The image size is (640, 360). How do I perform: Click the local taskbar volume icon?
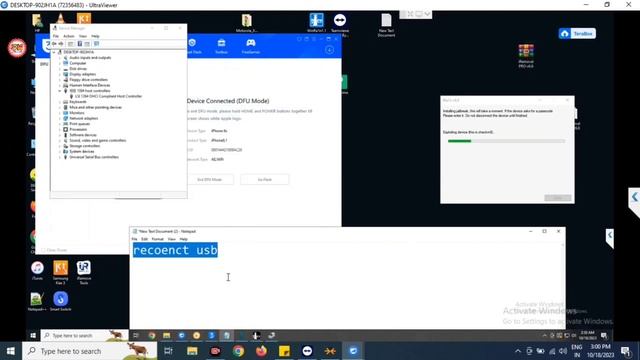[563, 351]
